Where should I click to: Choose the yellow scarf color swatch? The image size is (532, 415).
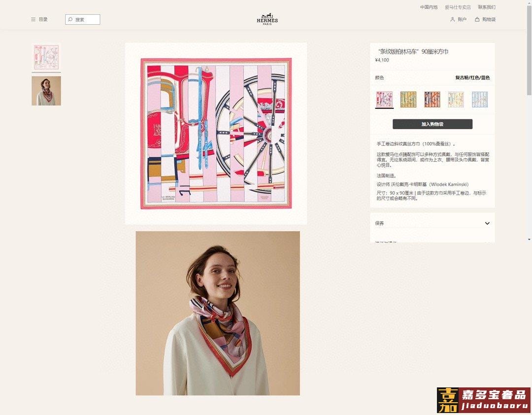(408, 99)
